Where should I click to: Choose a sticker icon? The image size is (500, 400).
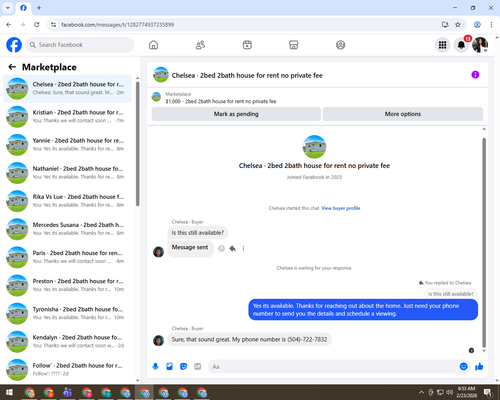[183, 367]
